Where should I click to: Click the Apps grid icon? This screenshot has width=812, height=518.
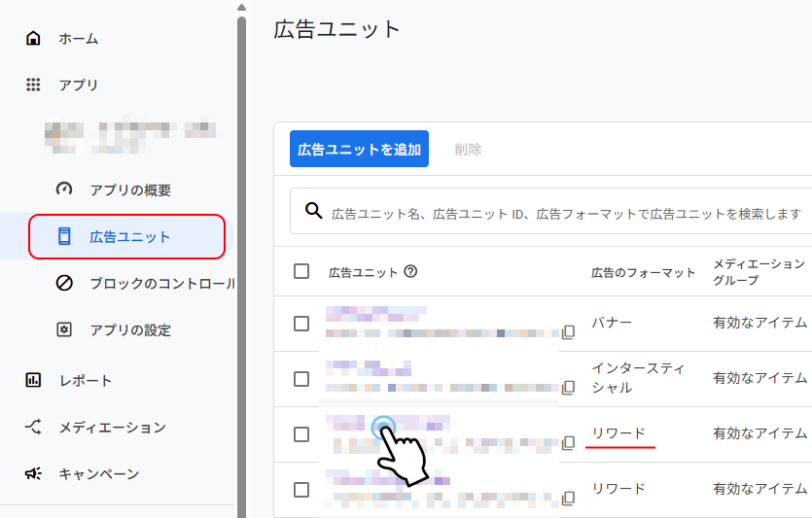click(x=33, y=86)
